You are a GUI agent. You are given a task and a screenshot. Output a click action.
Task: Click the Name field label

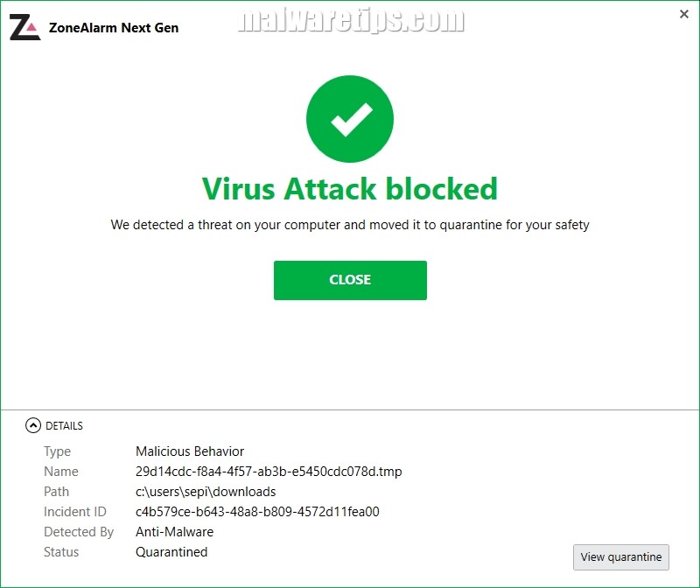pos(61,472)
